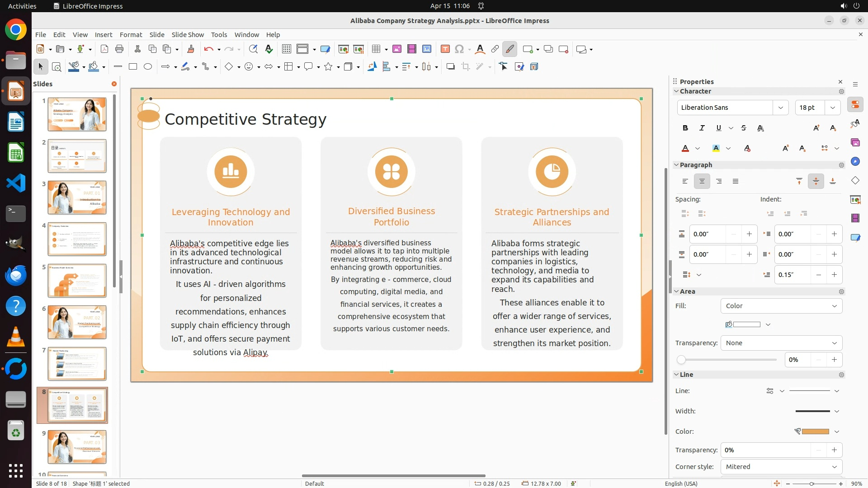Increase the area transparency percentage with plus
Viewport: 868px width, 488px height.
(834, 360)
